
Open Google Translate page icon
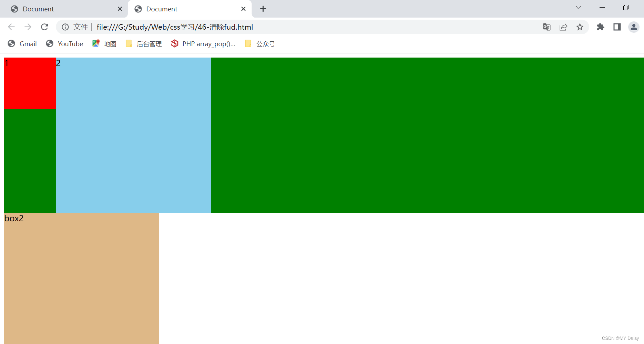(547, 27)
